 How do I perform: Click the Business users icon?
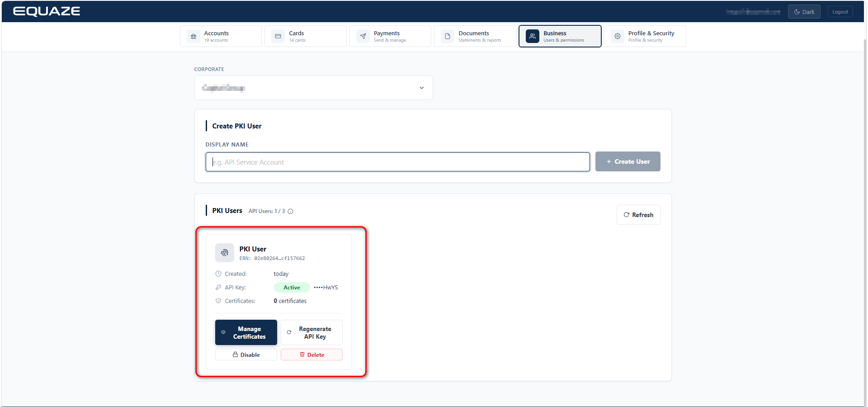point(533,36)
